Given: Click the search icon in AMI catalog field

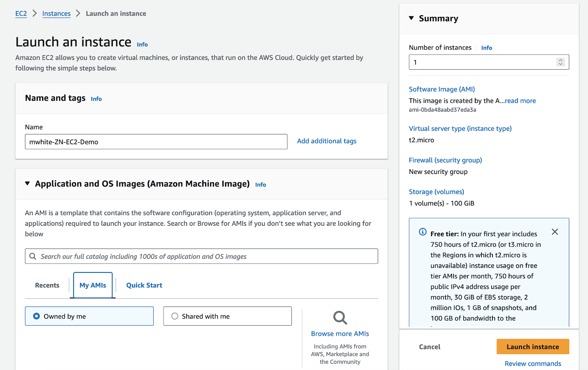Looking at the screenshot, I should [x=33, y=256].
